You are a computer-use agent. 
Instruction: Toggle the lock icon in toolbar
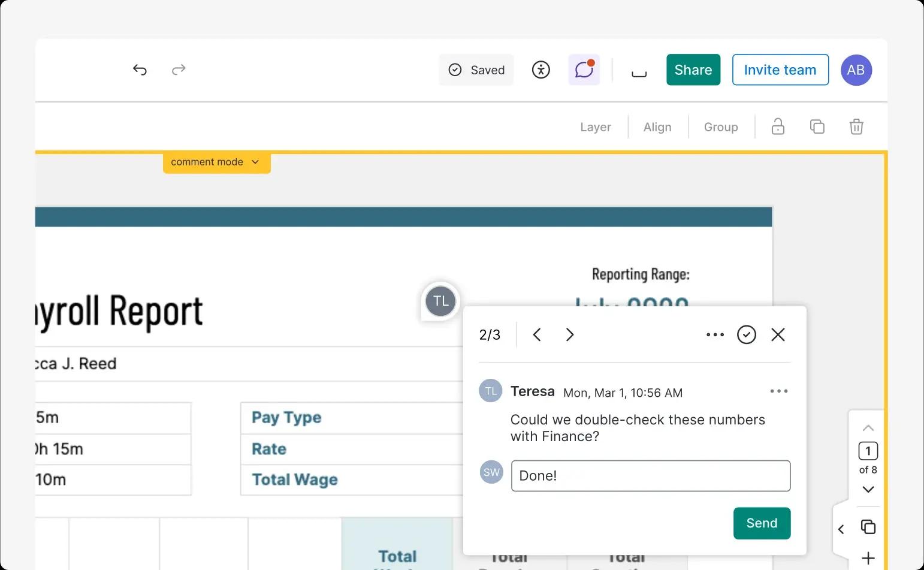click(778, 126)
